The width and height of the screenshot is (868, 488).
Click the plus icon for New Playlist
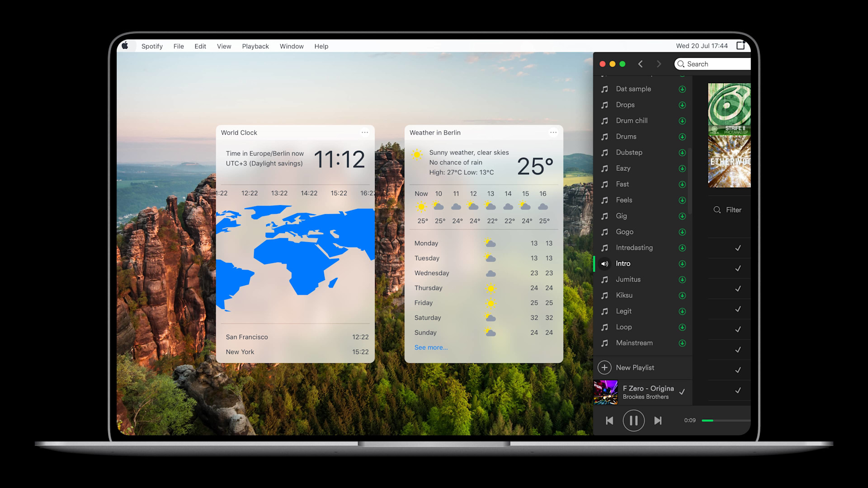604,368
